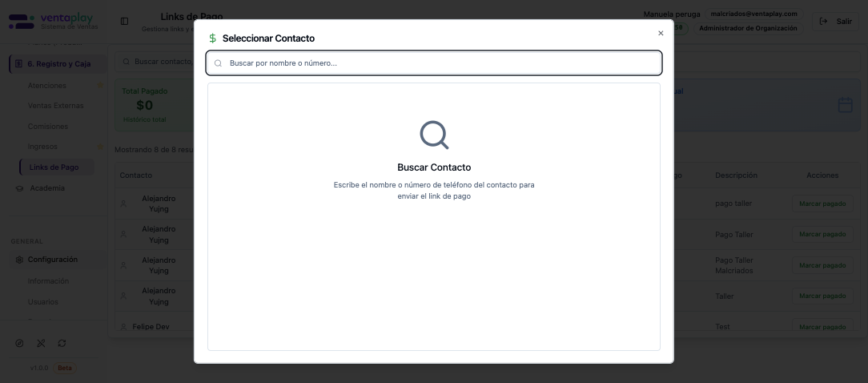This screenshot has width=868, height=383.
Task: Open Usuarios settings page
Action: 42,302
